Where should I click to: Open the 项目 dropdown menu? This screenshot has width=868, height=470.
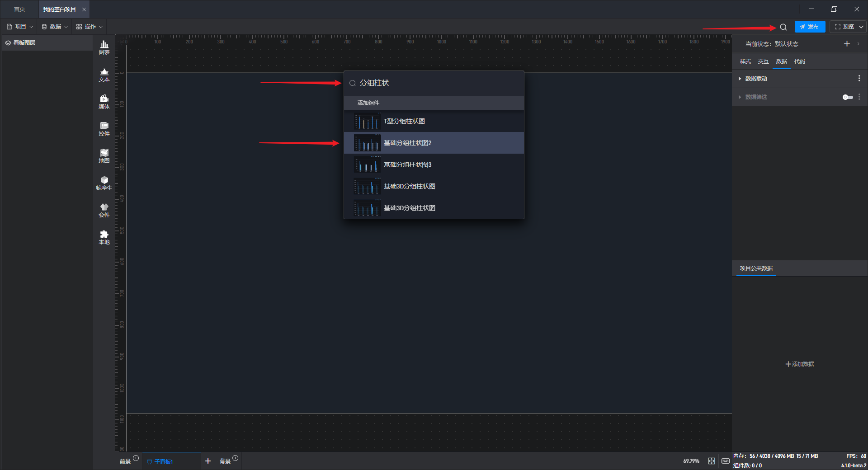(20, 27)
